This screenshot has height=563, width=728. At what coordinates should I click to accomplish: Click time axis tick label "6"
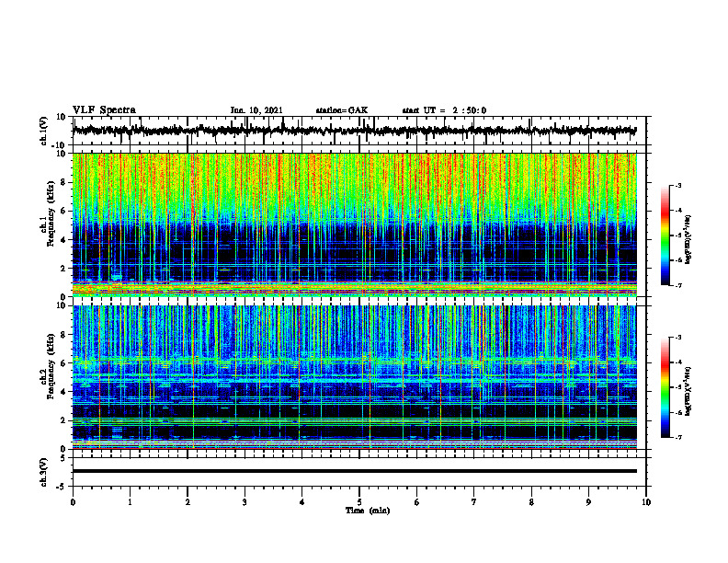coord(417,502)
